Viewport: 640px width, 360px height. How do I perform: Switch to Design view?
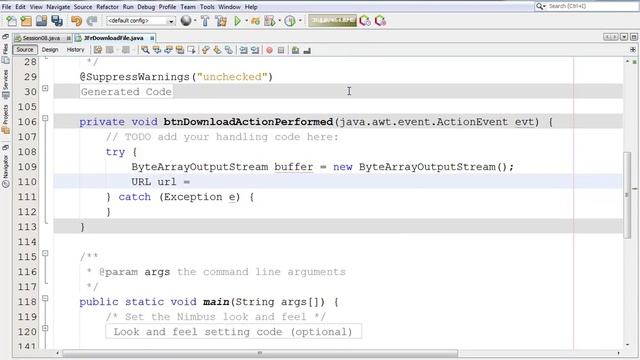pyautogui.click(x=50, y=49)
